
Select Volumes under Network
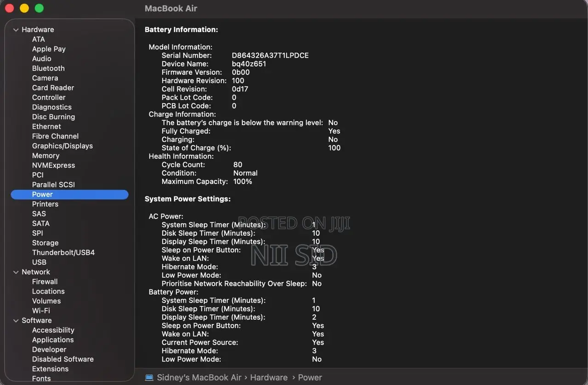click(46, 301)
